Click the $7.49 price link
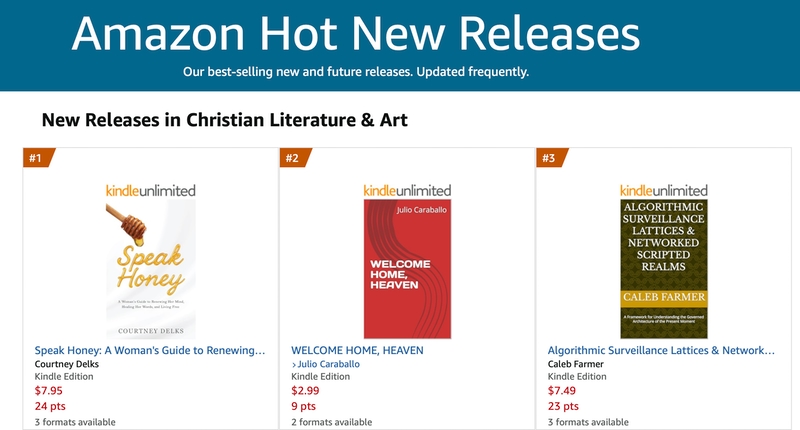Image resolution: width=800 pixels, height=430 pixels. (561, 392)
